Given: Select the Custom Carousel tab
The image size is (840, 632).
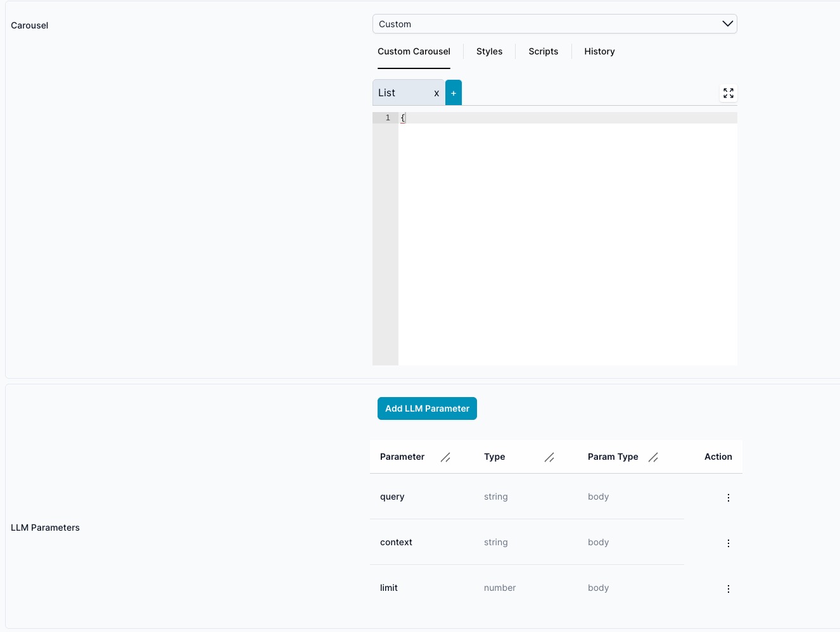Looking at the screenshot, I should [x=414, y=51].
